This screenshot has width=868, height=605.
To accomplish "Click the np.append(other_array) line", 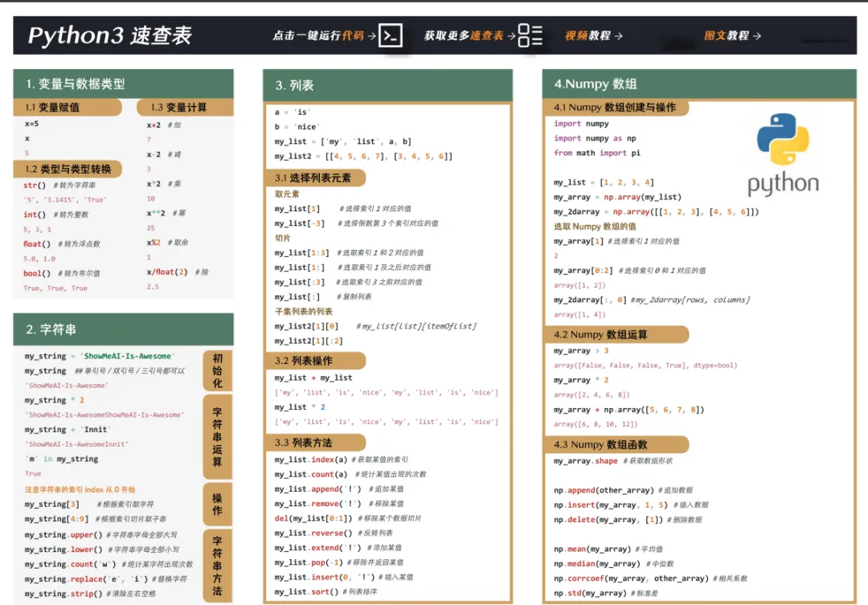I will 624,490.
